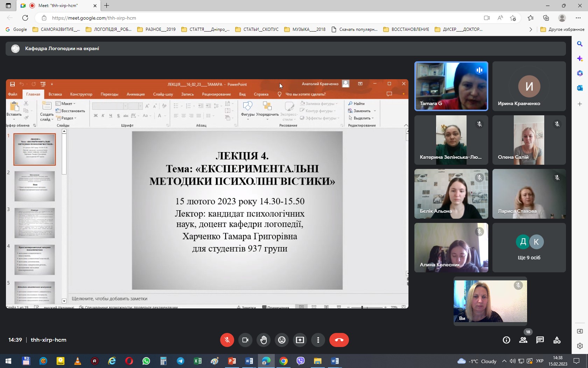Image resolution: width=588 pixels, height=368 pixels.
Task: Open VLC player from the taskbar
Action: click(77, 361)
